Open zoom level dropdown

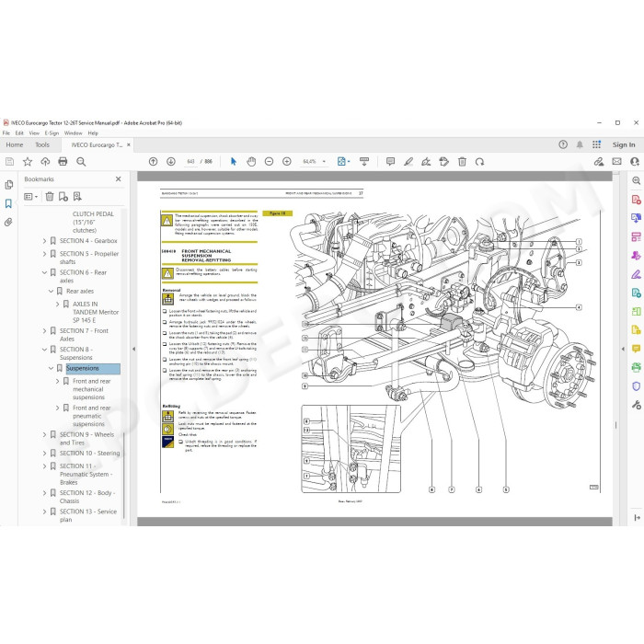324,161
